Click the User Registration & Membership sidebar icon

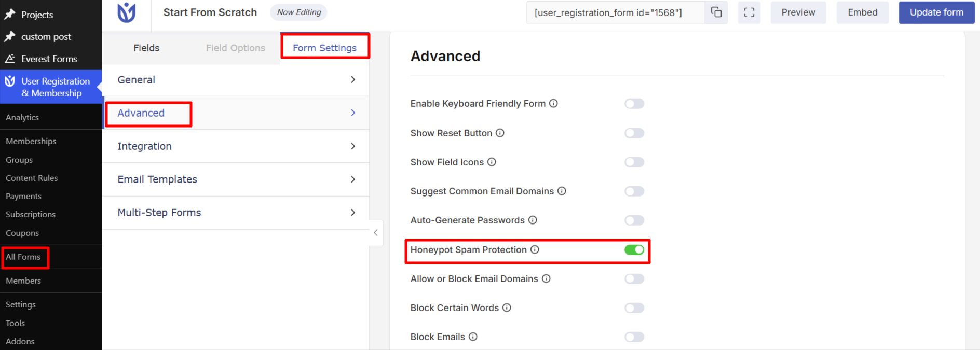click(10, 81)
